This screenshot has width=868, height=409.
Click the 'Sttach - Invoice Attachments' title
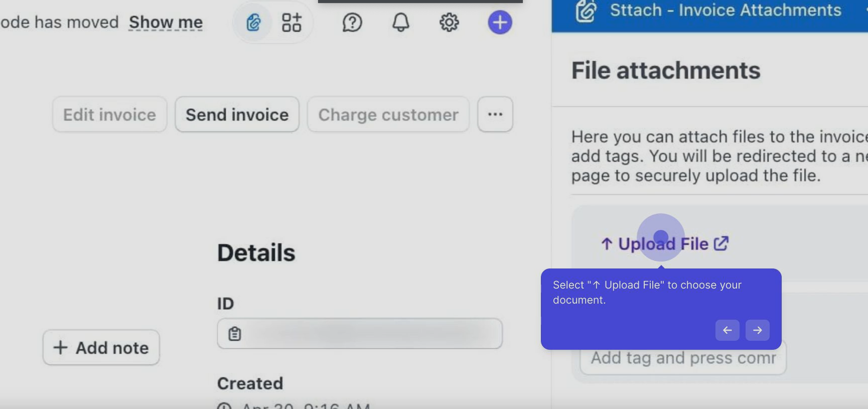pos(726,10)
